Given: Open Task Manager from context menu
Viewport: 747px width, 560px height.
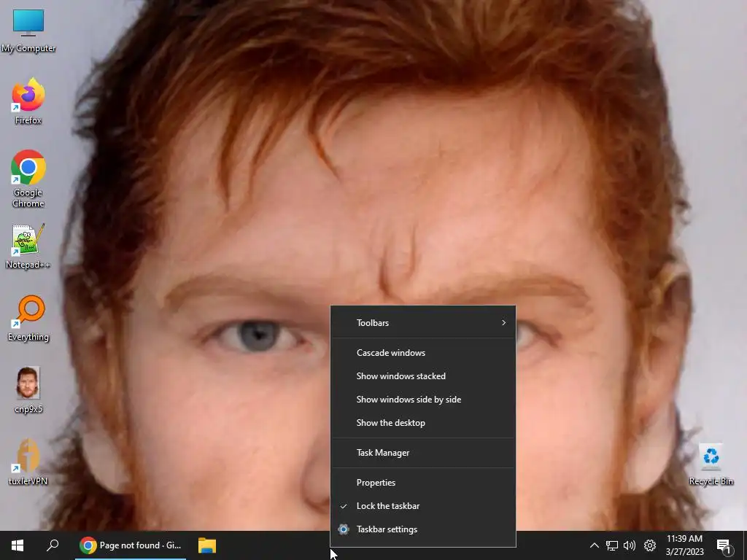Looking at the screenshot, I should [x=423, y=453].
